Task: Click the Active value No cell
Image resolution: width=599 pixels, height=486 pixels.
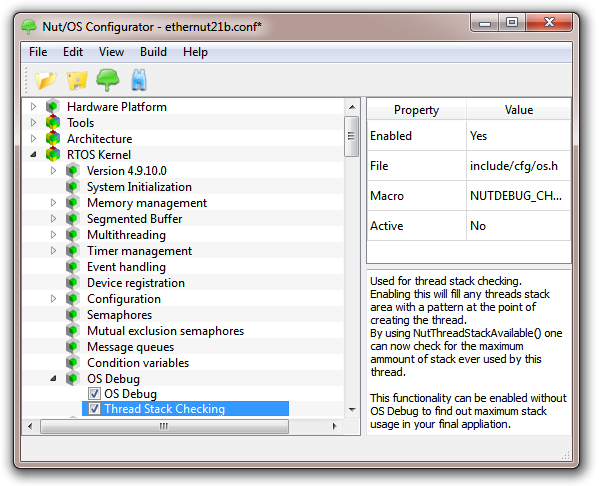Action: [518, 226]
